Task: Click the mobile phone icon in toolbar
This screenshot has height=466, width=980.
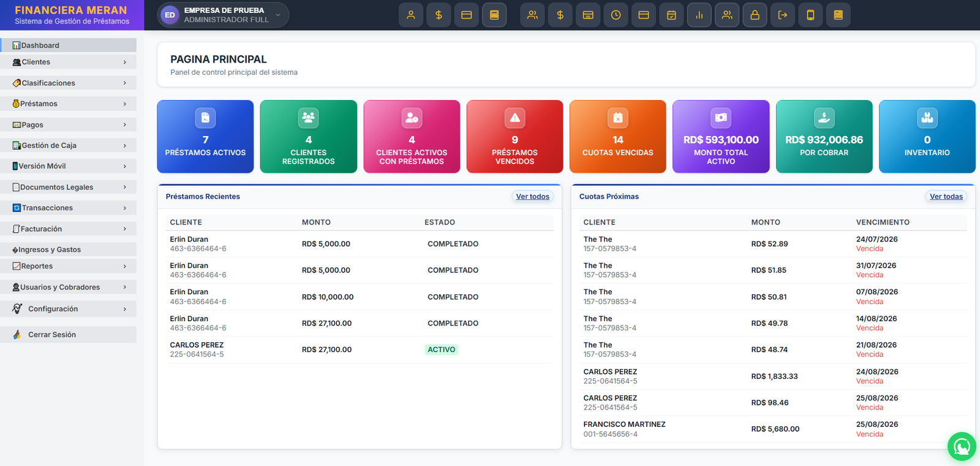Action: [810, 15]
